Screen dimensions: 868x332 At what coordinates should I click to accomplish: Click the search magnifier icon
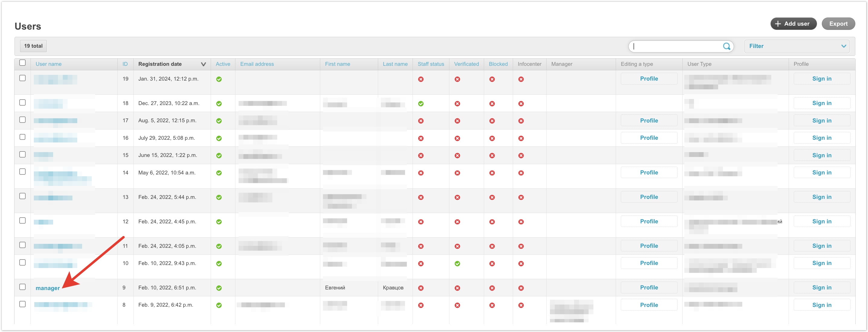coord(726,46)
